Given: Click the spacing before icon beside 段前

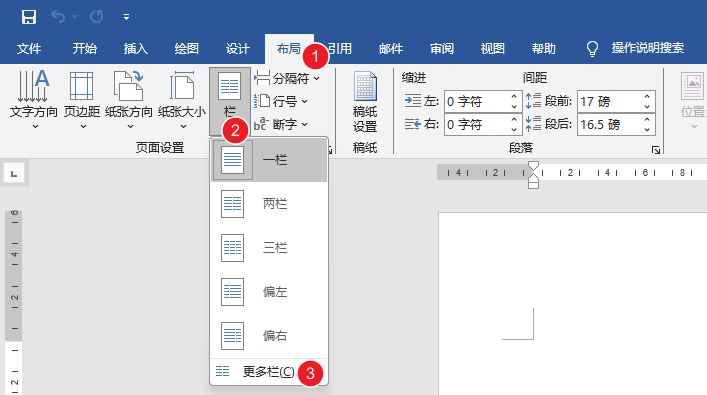Looking at the screenshot, I should [533, 101].
